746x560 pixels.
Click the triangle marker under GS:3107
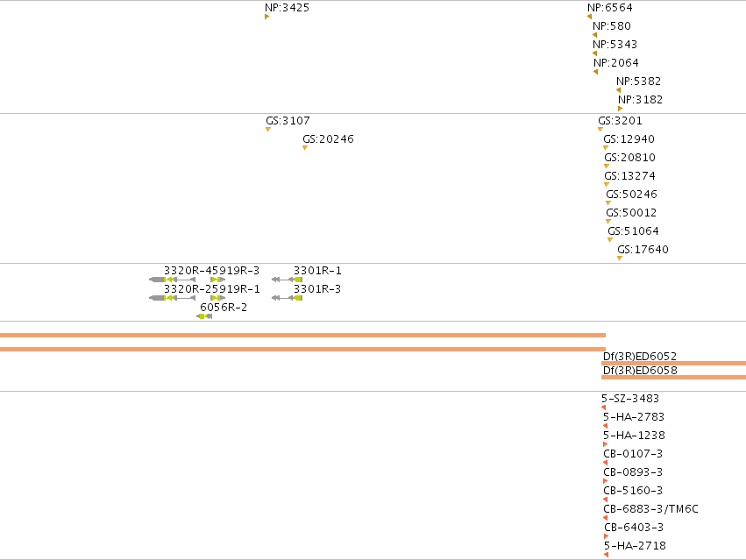[268, 130]
